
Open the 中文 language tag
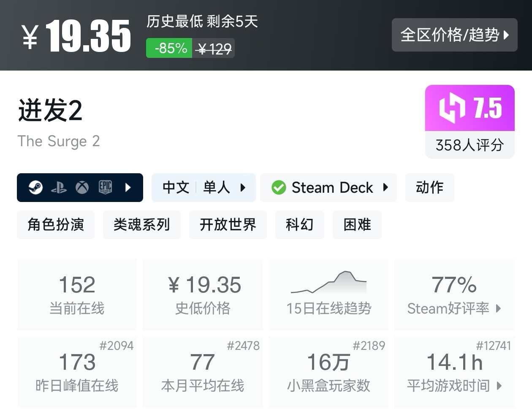176,187
